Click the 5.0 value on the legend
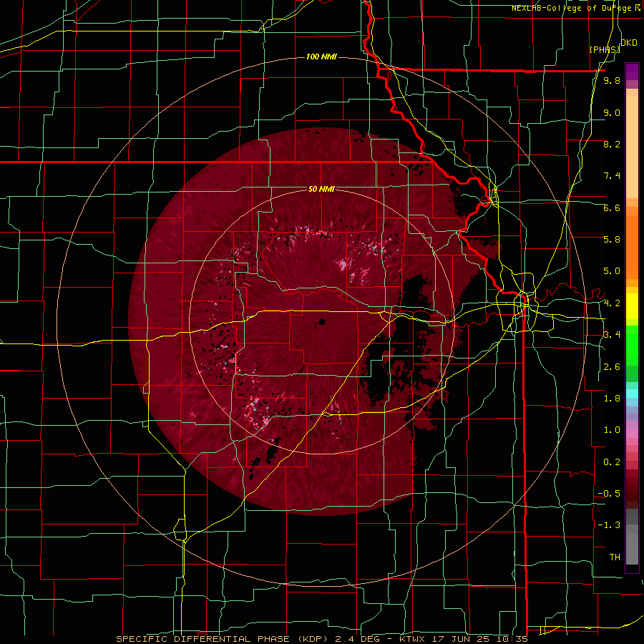Screen dimensions: 644x644 [612, 271]
